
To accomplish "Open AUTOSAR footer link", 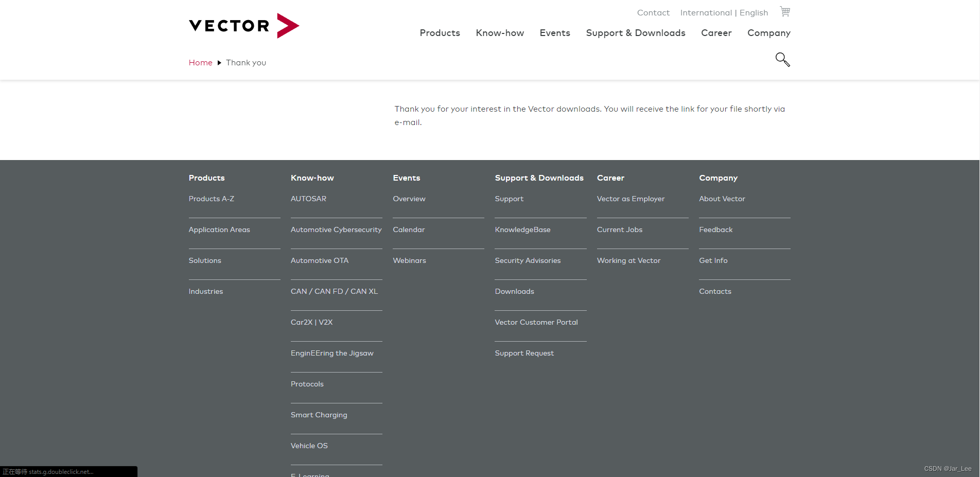I will point(308,199).
